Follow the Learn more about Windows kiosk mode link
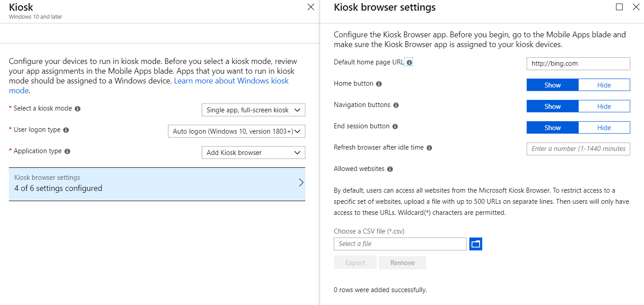644x305 pixels. click(231, 81)
